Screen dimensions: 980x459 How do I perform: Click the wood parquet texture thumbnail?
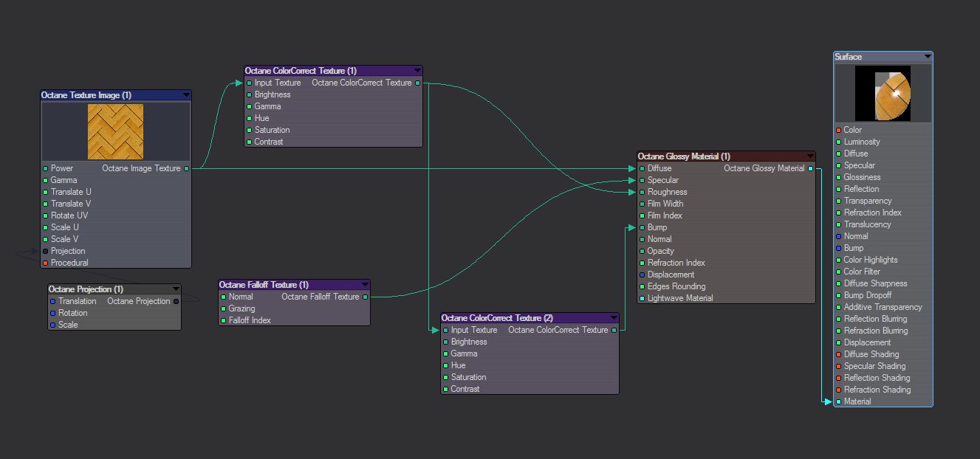(115, 131)
